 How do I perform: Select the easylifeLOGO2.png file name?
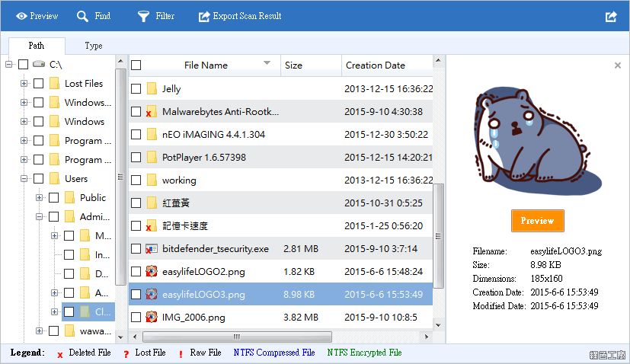[x=203, y=272]
